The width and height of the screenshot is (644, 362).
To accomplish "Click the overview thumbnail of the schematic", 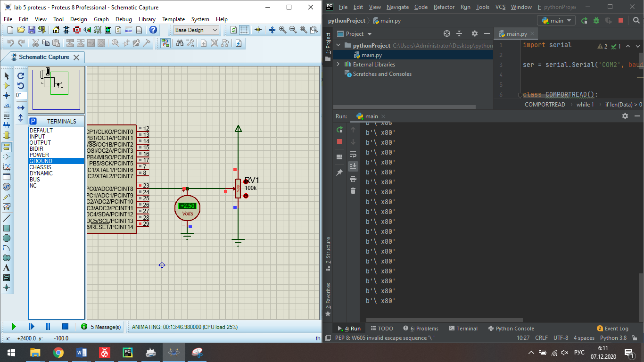I will (x=56, y=90).
